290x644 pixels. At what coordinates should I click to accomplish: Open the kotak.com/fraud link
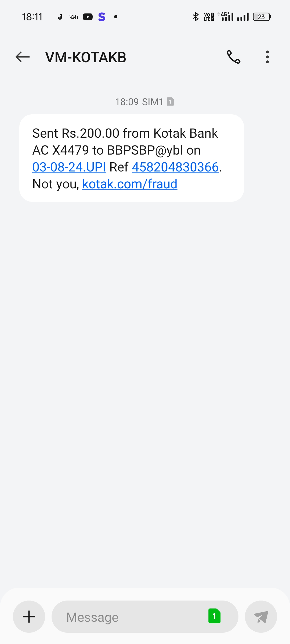click(130, 184)
